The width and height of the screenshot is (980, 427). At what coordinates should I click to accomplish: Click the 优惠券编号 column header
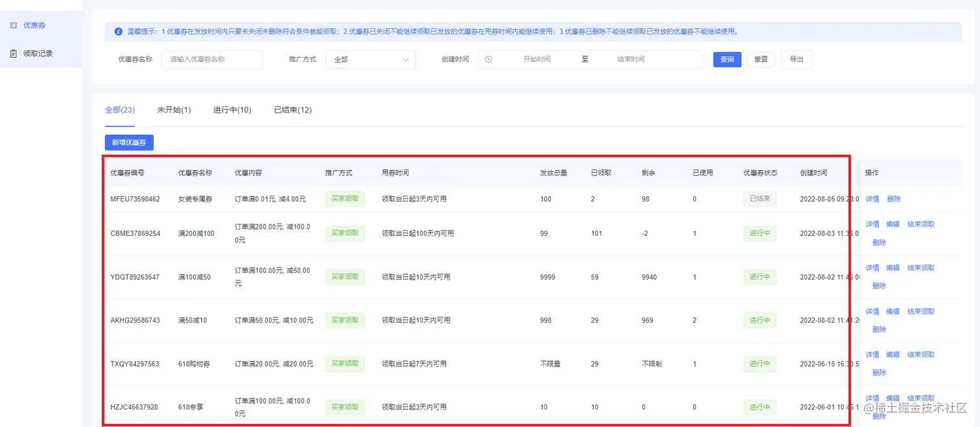(128, 173)
